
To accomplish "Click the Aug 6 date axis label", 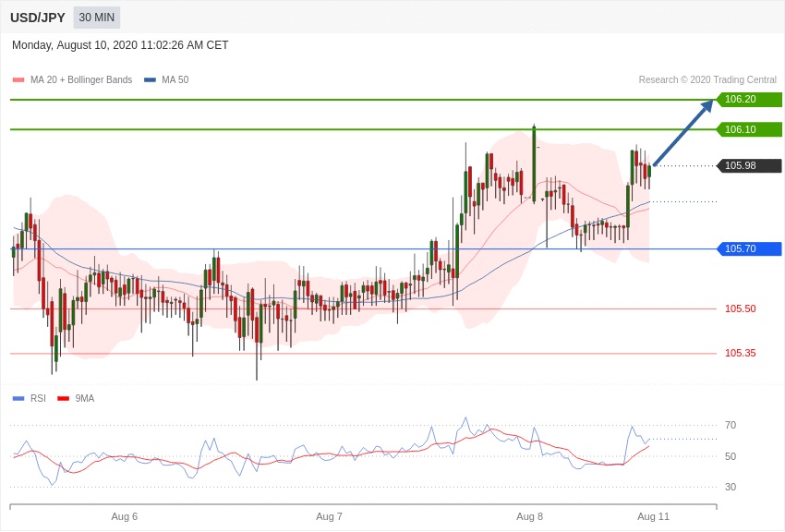I will (124, 516).
